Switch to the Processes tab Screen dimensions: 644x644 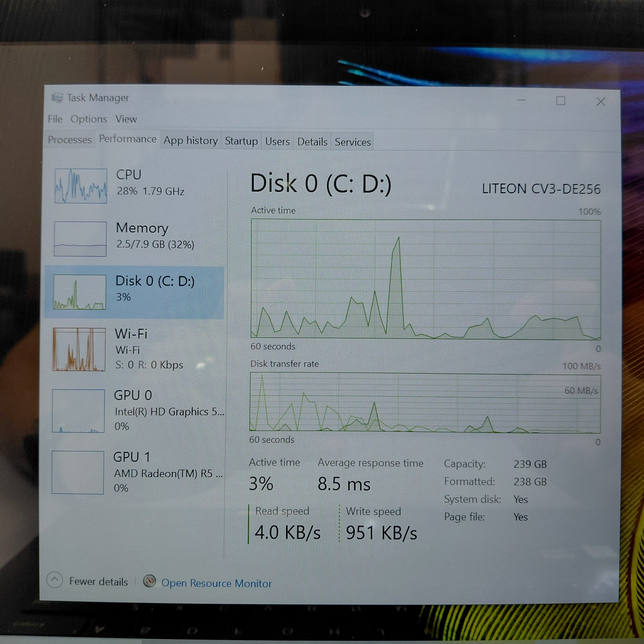[70, 140]
